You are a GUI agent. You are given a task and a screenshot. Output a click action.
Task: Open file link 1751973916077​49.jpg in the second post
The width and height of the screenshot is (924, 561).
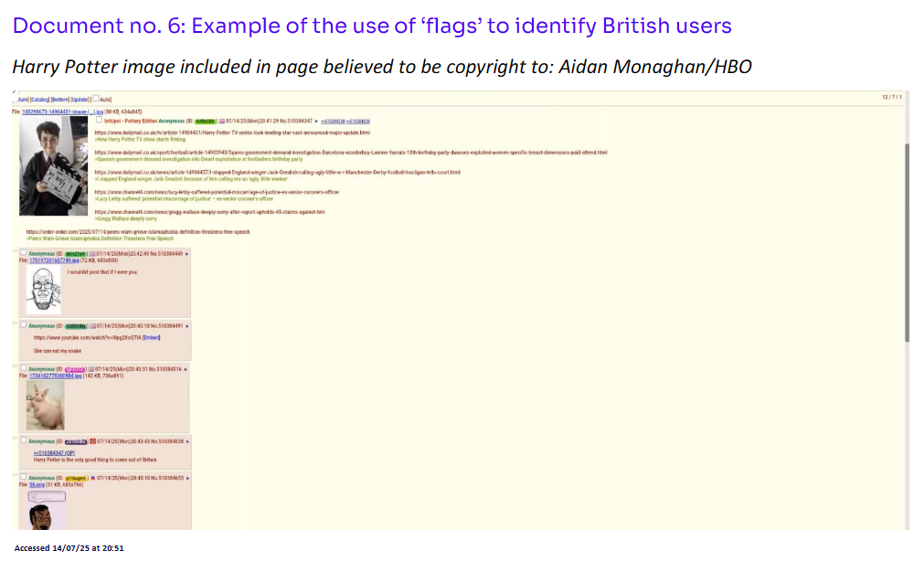point(54,260)
